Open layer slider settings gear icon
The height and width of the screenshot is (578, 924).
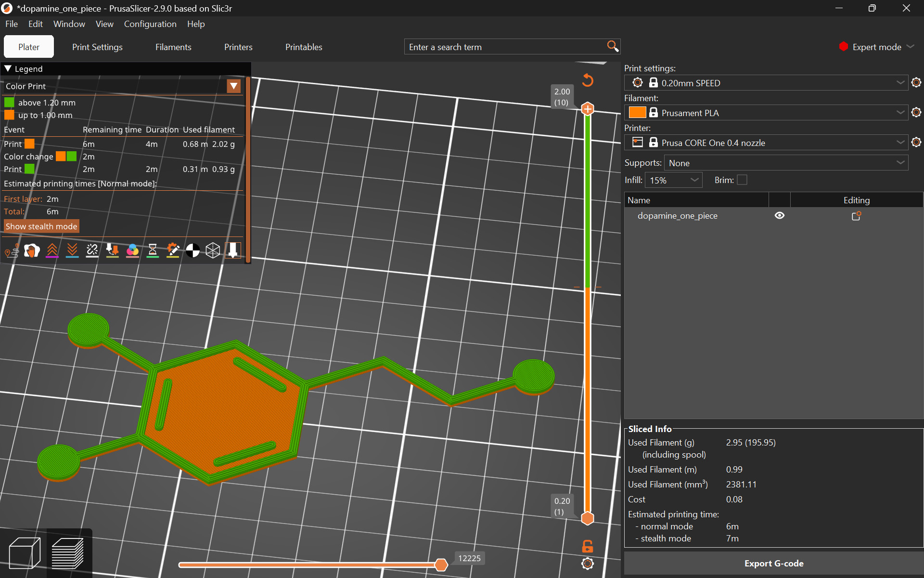click(x=588, y=564)
